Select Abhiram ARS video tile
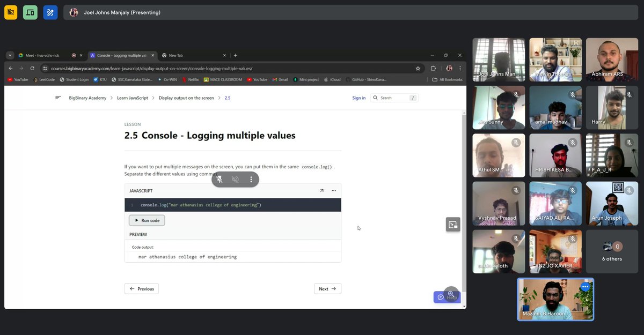 pyautogui.click(x=612, y=59)
